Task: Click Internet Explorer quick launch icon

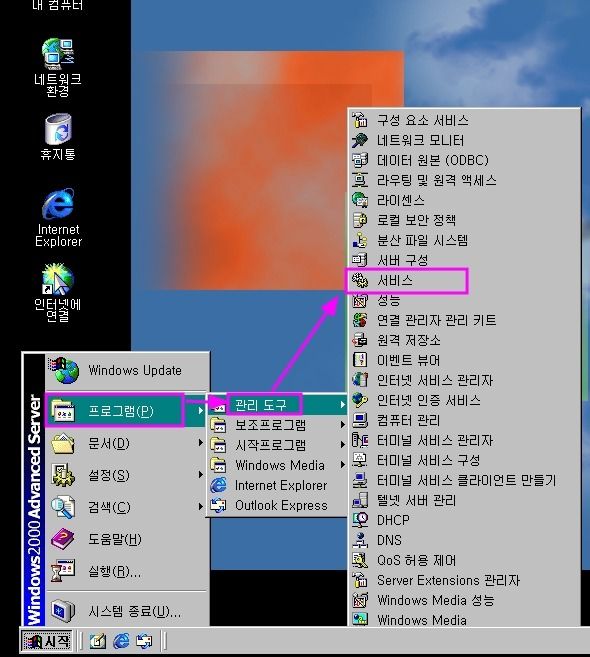Action: (122, 641)
